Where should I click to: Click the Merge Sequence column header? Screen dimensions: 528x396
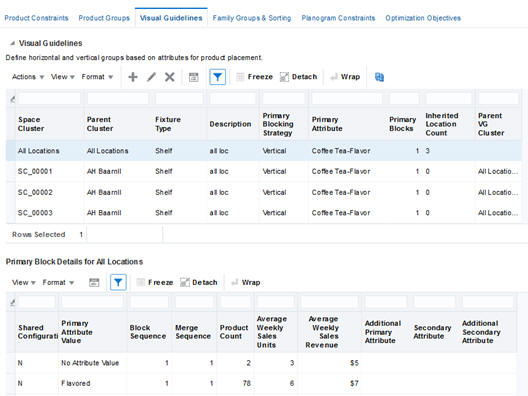(193, 332)
